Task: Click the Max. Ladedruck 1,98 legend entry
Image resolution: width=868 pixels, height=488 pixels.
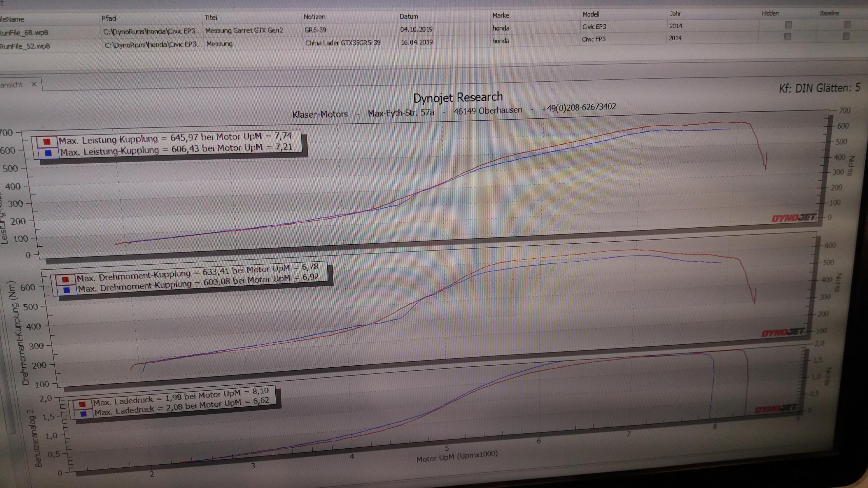Action: (x=181, y=398)
